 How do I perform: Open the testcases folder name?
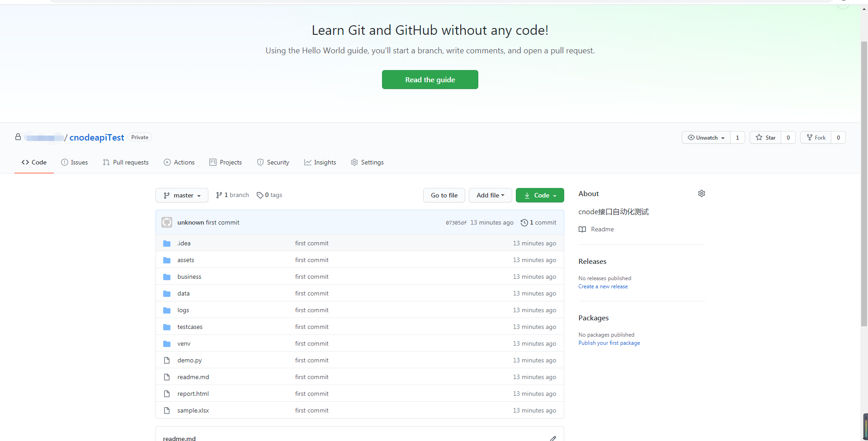[190, 327]
